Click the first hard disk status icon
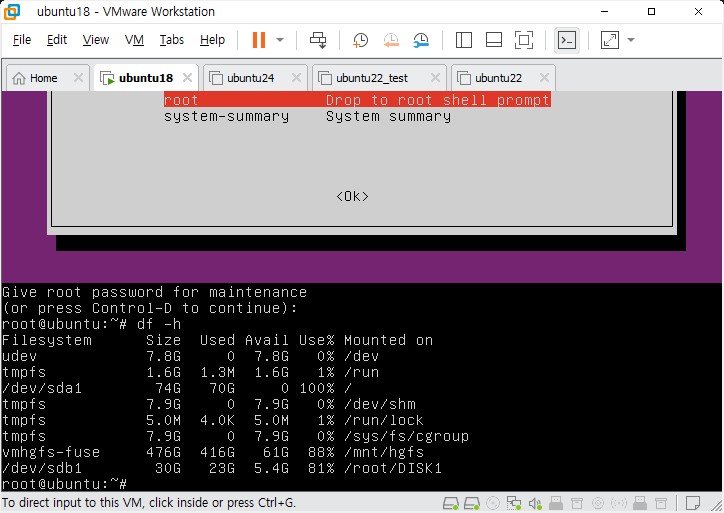724x513 pixels. click(451, 503)
